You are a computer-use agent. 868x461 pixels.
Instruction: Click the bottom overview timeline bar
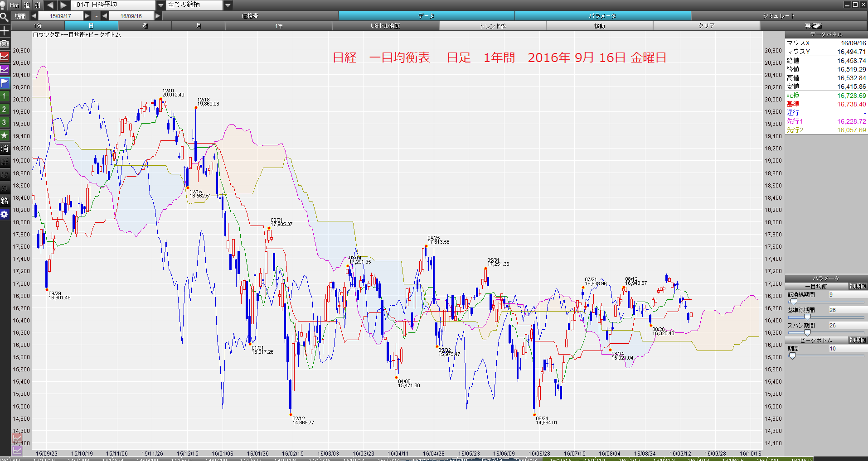pos(407,459)
